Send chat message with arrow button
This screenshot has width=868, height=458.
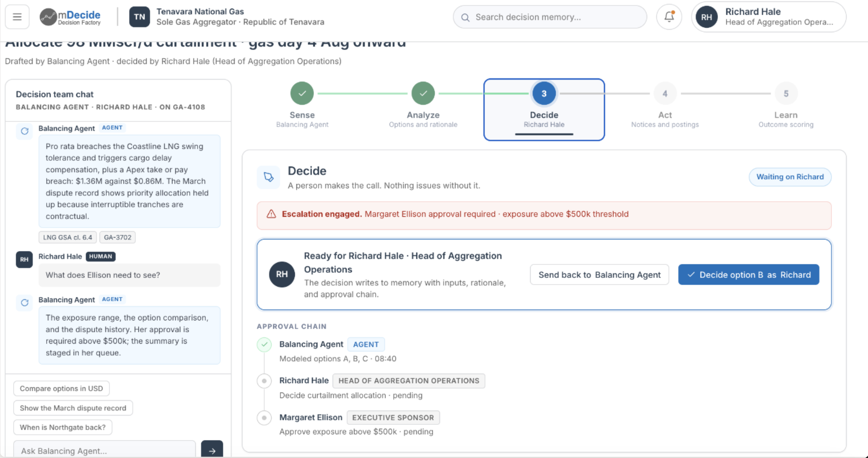pos(212,450)
